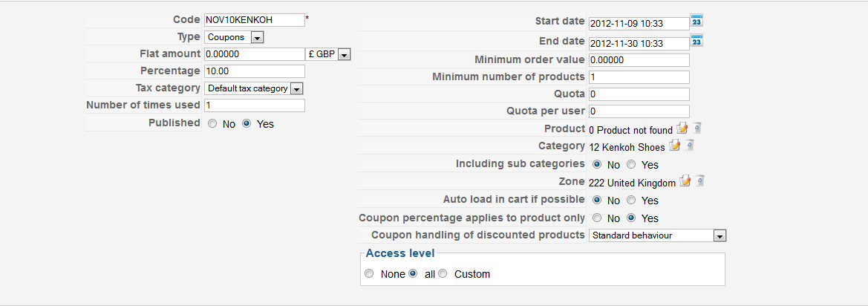Remove the United Kingdom zone

coord(700,182)
